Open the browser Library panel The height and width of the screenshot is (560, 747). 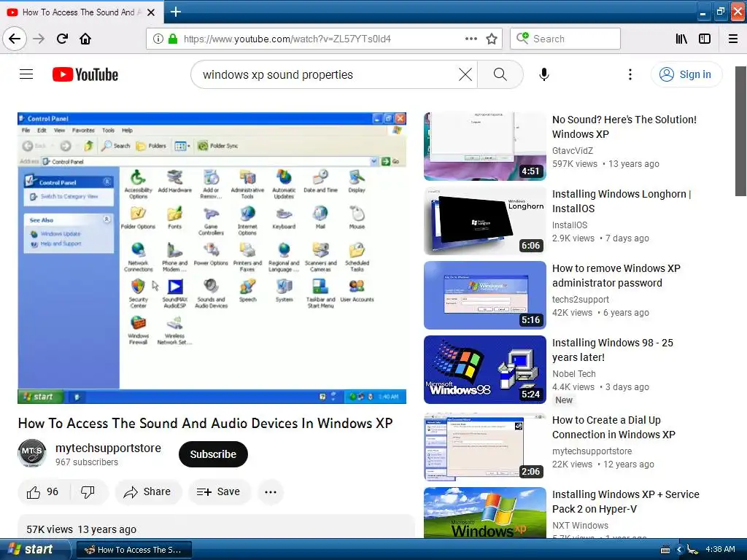(x=681, y=39)
